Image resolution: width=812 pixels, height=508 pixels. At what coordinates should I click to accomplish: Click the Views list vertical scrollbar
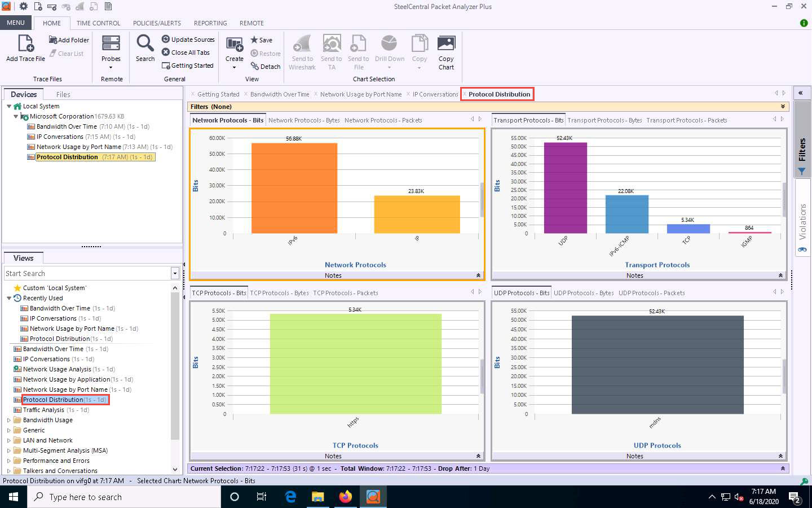[175, 367]
